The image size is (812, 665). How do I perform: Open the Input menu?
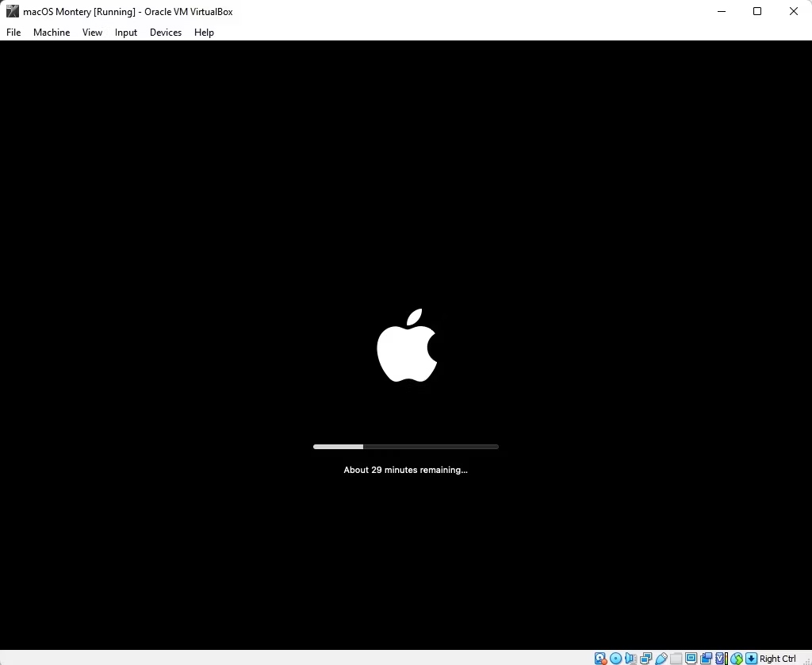[x=126, y=32]
